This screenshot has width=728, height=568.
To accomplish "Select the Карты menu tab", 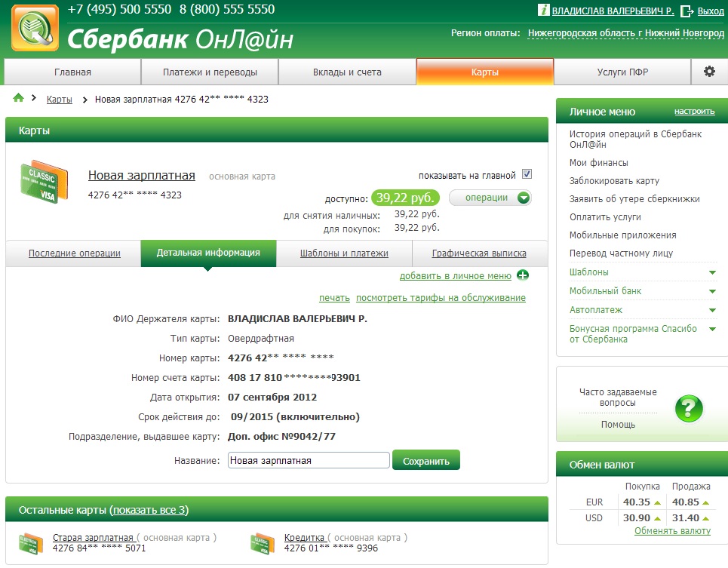I will (x=485, y=72).
